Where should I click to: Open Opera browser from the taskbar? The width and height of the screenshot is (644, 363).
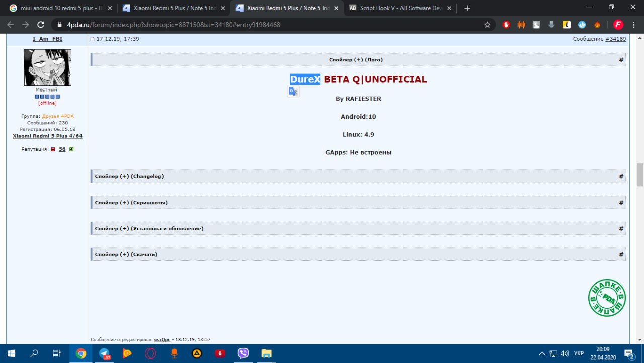150,353
